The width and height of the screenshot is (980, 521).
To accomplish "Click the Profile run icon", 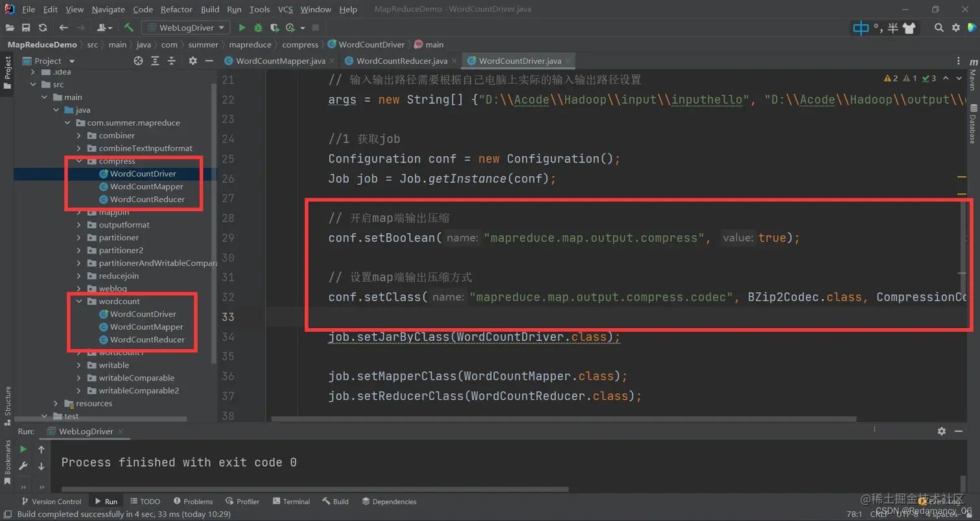I will pyautogui.click(x=290, y=28).
